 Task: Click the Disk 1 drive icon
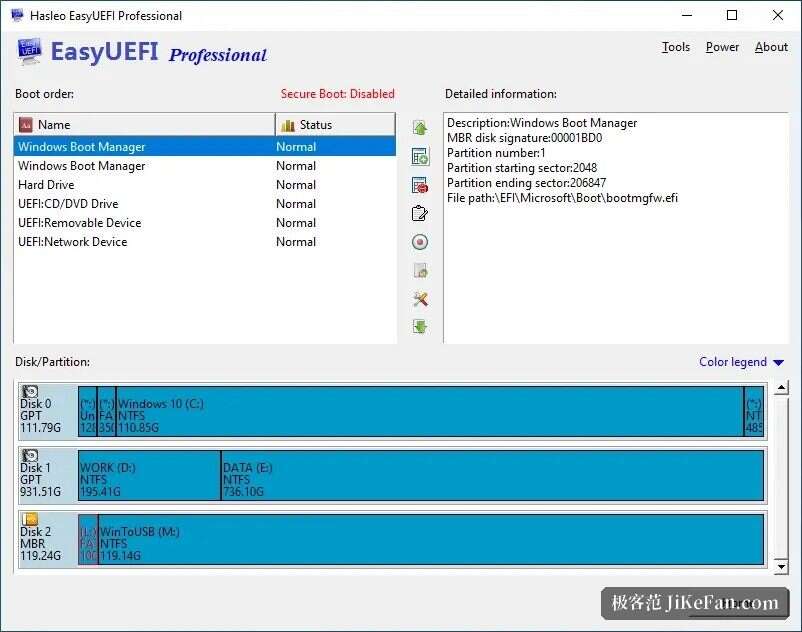pyautogui.click(x=30, y=455)
